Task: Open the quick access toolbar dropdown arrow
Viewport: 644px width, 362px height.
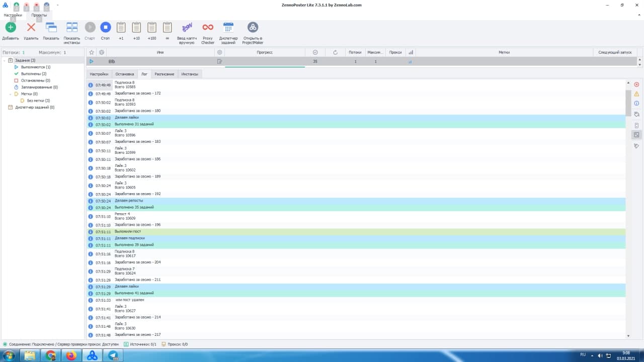Action: coord(57,6)
